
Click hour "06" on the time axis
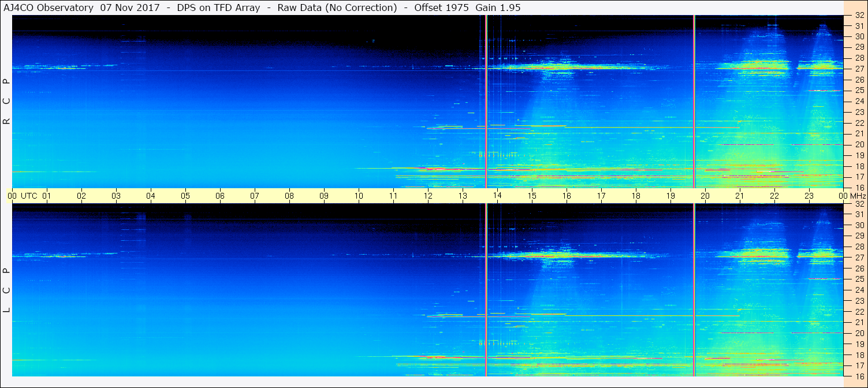point(220,196)
